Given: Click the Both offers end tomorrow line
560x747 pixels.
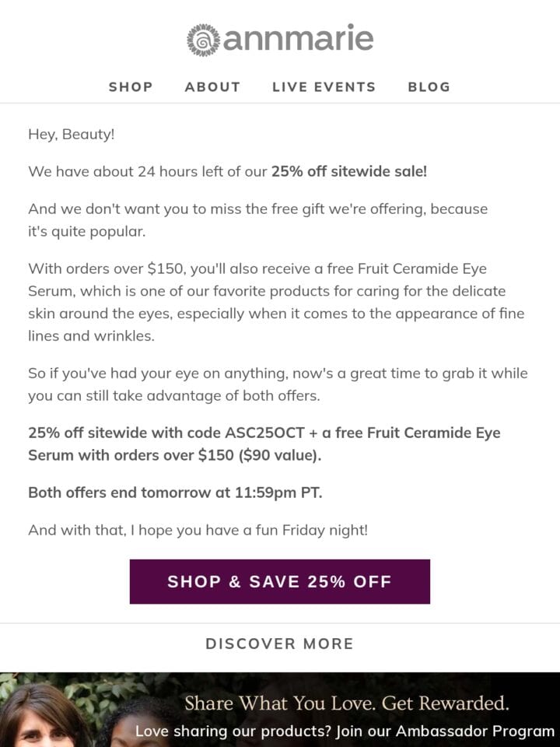Looking at the screenshot, I should click(x=175, y=492).
